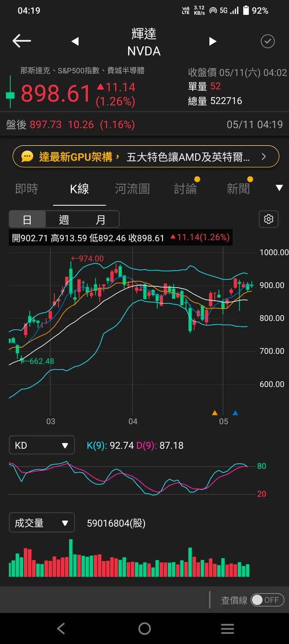Tap the Android recent apps menu button
The image size is (289, 644).
227,628
